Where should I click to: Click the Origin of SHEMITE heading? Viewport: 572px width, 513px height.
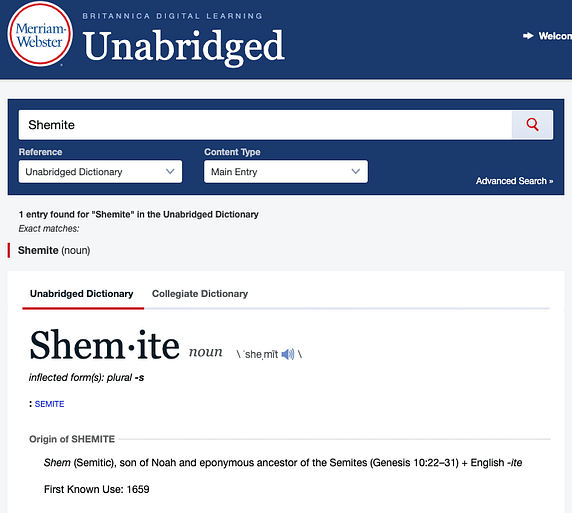[72, 439]
